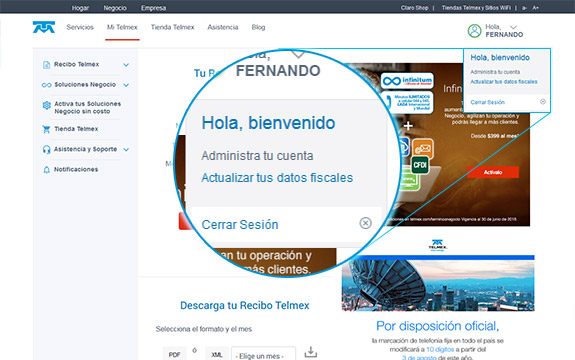The width and height of the screenshot is (575, 360).
Task: Click the gear icon for Activa tus Soluciones
Action: pos(47,106)
